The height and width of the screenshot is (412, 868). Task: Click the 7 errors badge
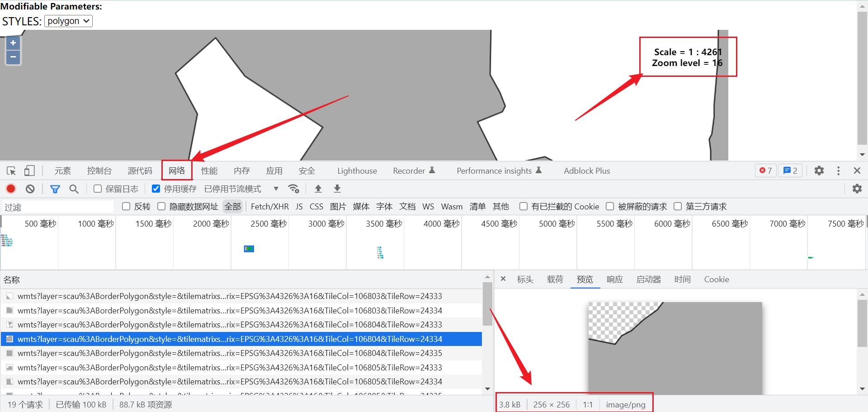click(766, 170)
